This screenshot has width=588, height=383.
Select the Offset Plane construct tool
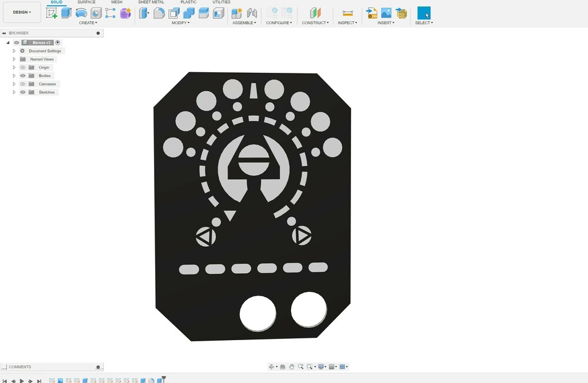[x=315, y=13]
